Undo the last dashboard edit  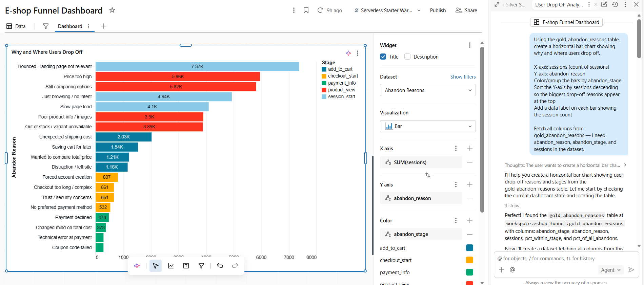click(220, 266)
